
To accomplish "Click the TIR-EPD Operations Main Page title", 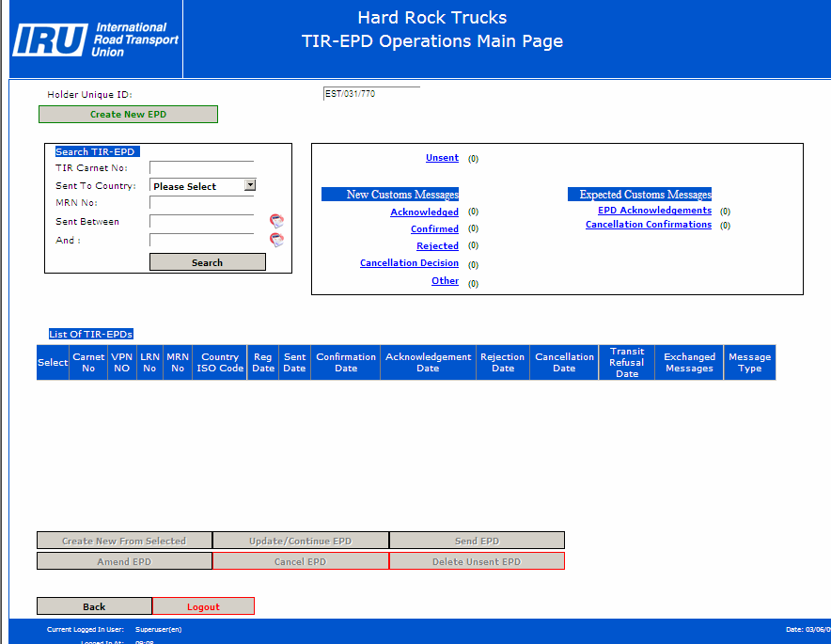I will pyautogui.click(x=432, y=41).
